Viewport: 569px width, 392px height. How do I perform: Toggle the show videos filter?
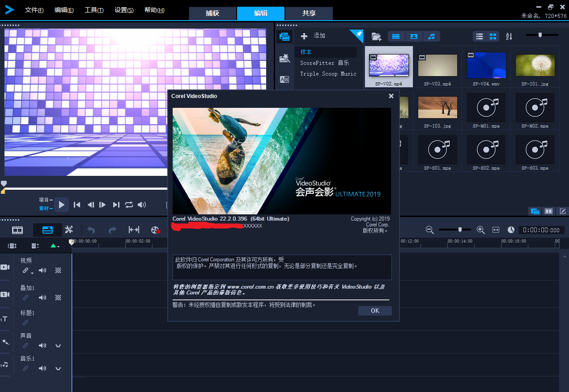pyautogui.click(x=396, y=36)
